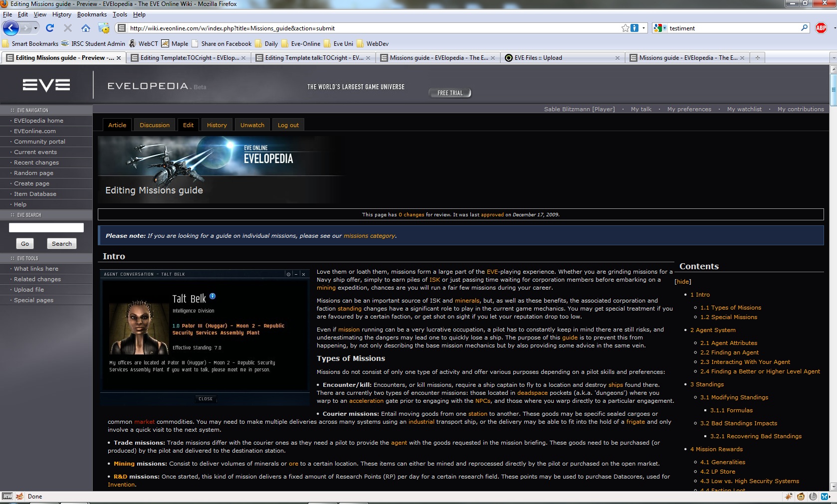The image size is (837, 504).
Task: Open a new tab with the plus button
Action: point(757,58)
